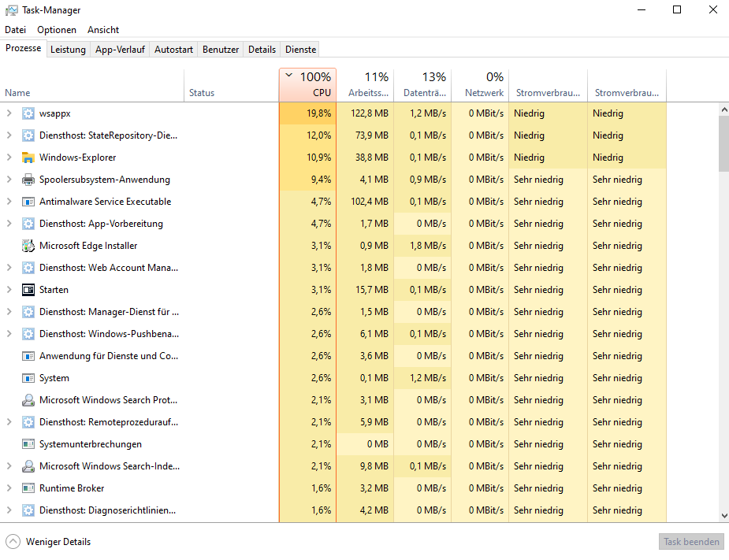Click the Spoolersubsystem printer icon
Image resolution: width=729 pixels, height=560 pixels.
[x=28, y=180]
